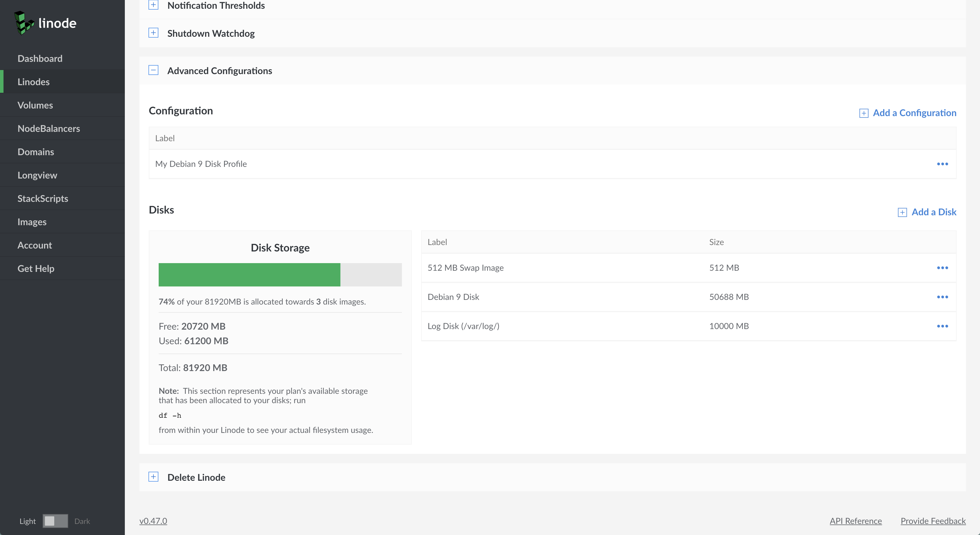Toggle the Light/Dark theme switch
Screen dimensions: 980x535
[x=55, y=521]
